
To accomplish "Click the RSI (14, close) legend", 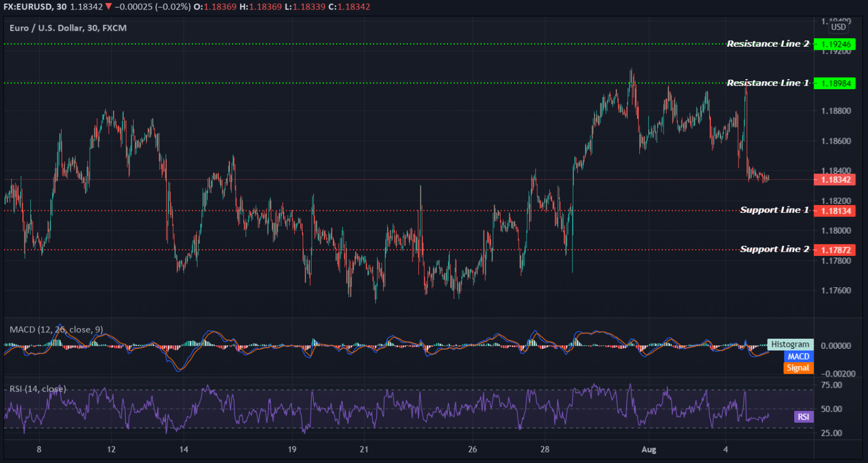I will (x=38, y=389).
